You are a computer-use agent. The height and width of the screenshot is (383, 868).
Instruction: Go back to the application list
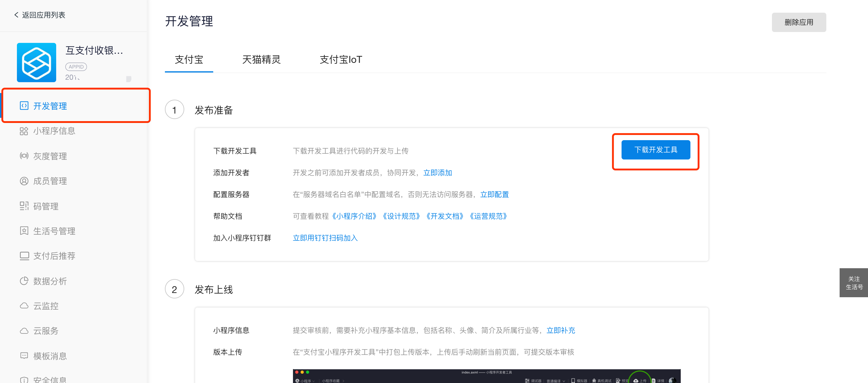tap(40, 15)
